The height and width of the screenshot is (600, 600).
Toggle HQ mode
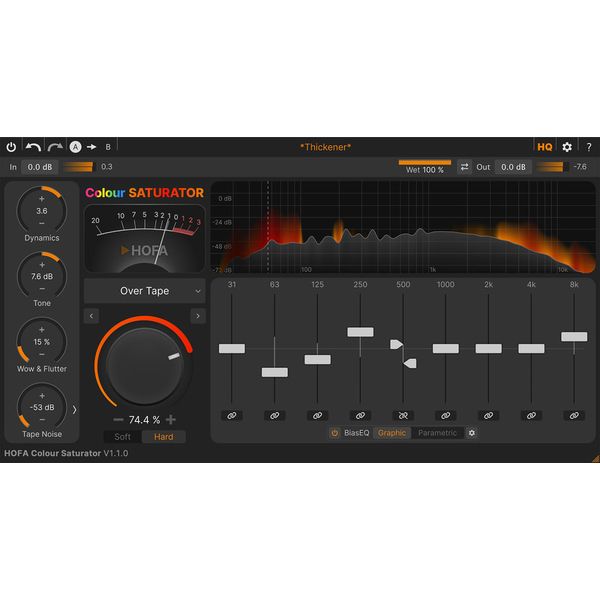coord(545,147)
